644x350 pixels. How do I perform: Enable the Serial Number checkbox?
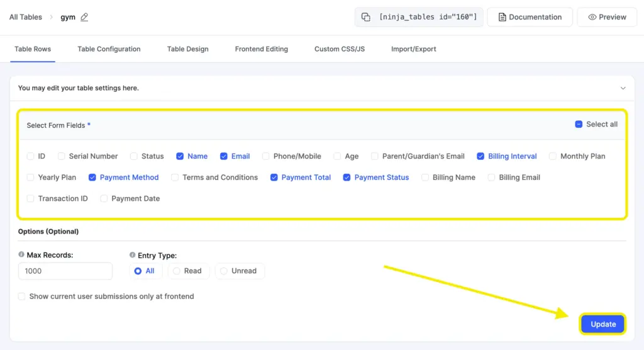click(61, 156)
